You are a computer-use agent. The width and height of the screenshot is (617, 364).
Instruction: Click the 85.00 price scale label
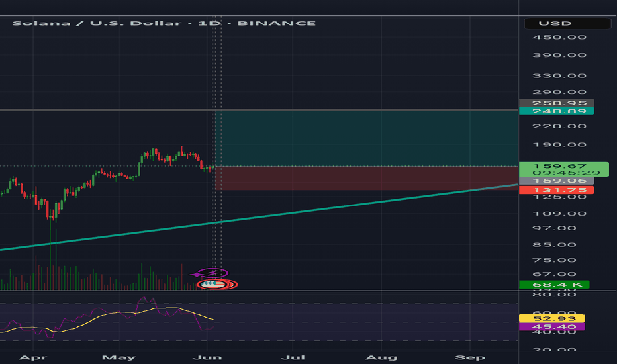click(554, 244)
